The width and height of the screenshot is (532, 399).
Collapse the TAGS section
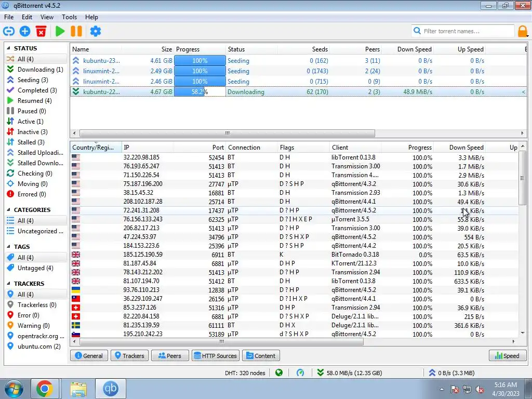tap(8, 247)
